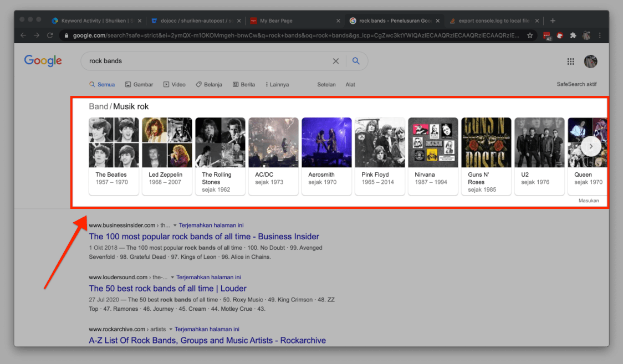Click Terjemahkan halaman ini for rockarchive
Image resolution: width=623 pixels, height=364 pixels.
point(207,330)
